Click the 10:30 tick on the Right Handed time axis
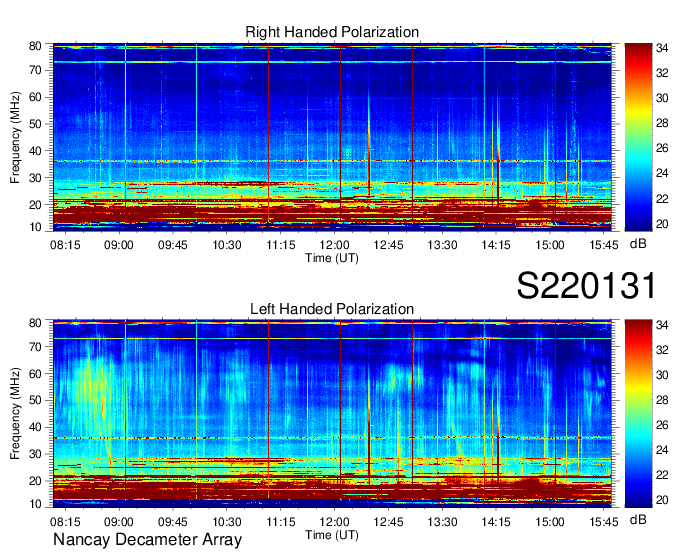 pos(226,245)
